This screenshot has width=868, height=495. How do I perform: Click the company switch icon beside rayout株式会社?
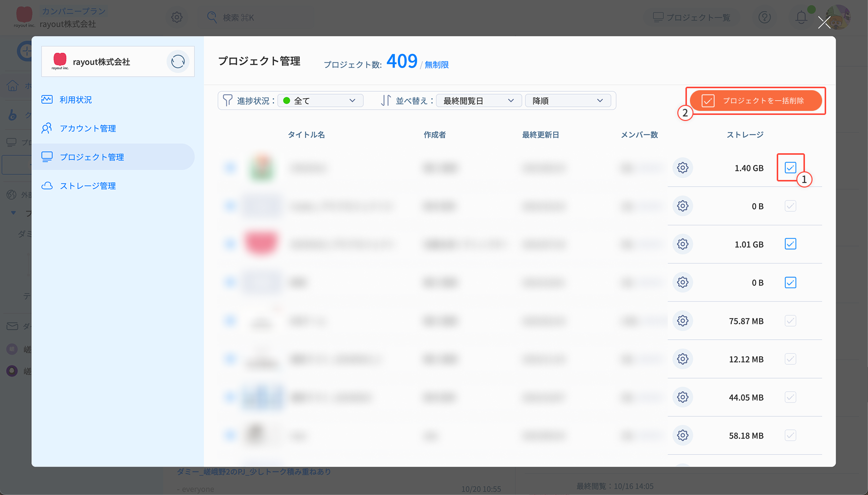178,61
